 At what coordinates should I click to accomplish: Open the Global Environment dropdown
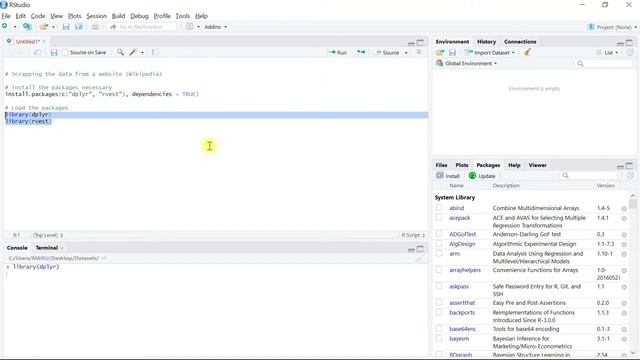coord(467,63)
